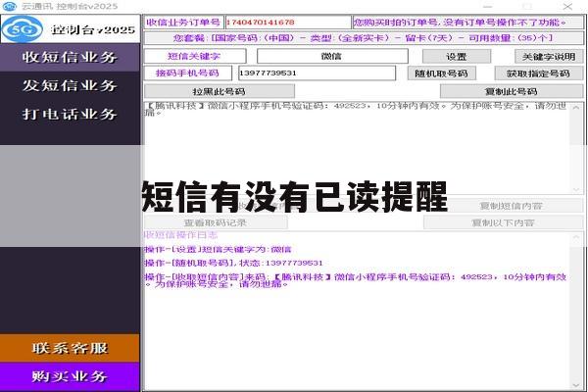Open the 关键字说明 help button
588x392 pixels.
point(549,57)
